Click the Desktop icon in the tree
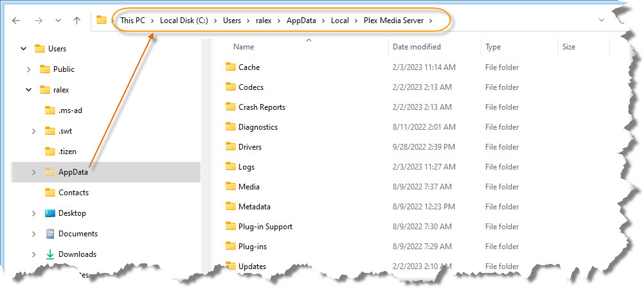The width and height of the screenshot is (644, 289). click(x=50, y=213)
